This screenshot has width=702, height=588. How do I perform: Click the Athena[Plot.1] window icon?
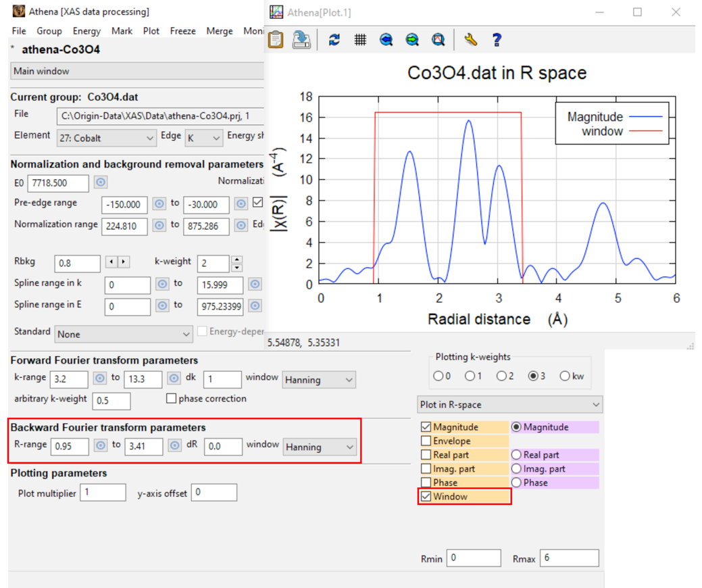pyautogui.click(x=276, y=12)
